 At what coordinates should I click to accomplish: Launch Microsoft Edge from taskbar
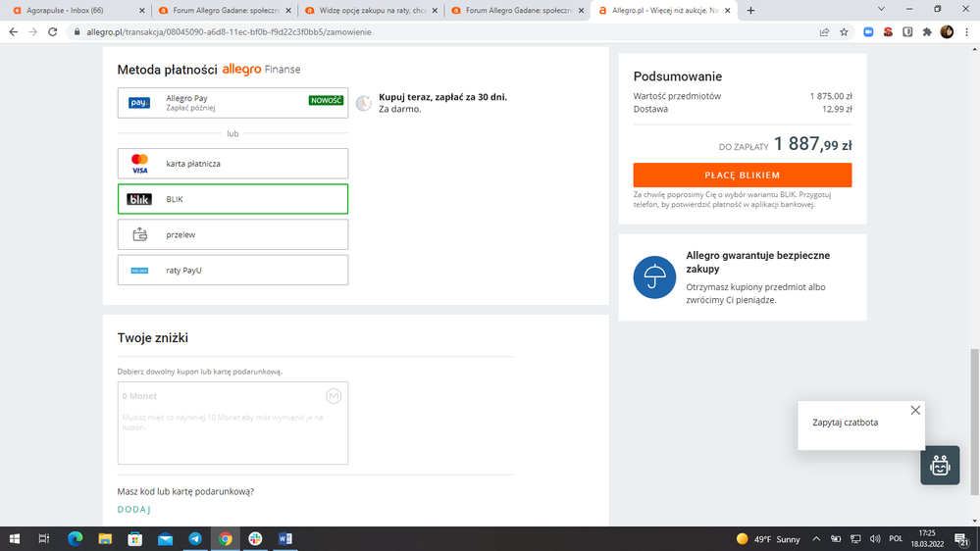[75, 538]
